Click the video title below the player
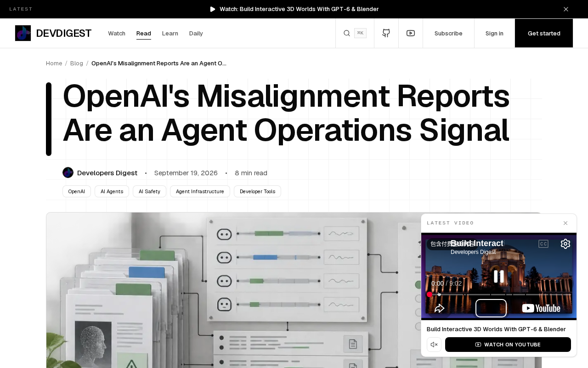This screenshot has width=588, height=368. point(496,329)
